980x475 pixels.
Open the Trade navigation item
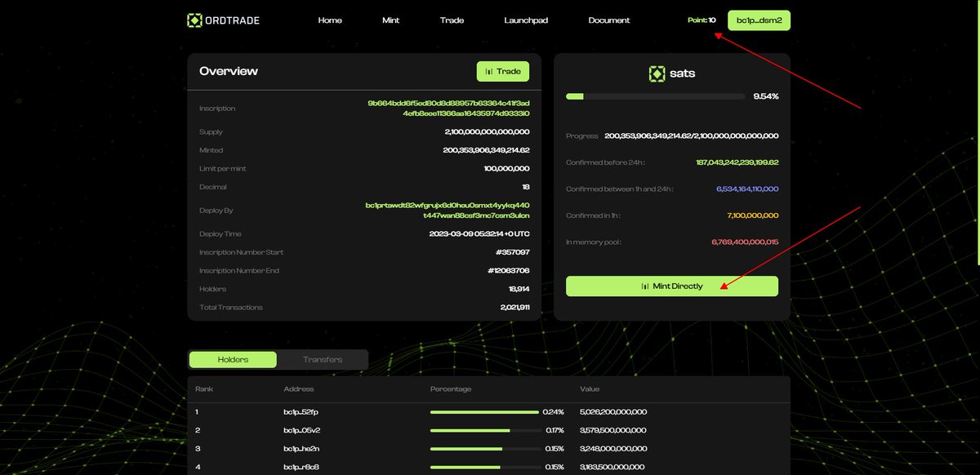pyautogui.click(x=452, y=20)
